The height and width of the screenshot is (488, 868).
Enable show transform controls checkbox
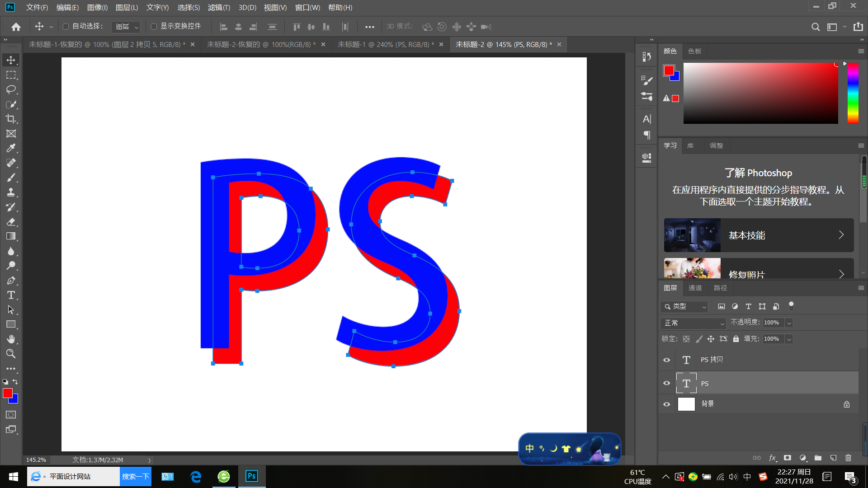pos(154,27)
